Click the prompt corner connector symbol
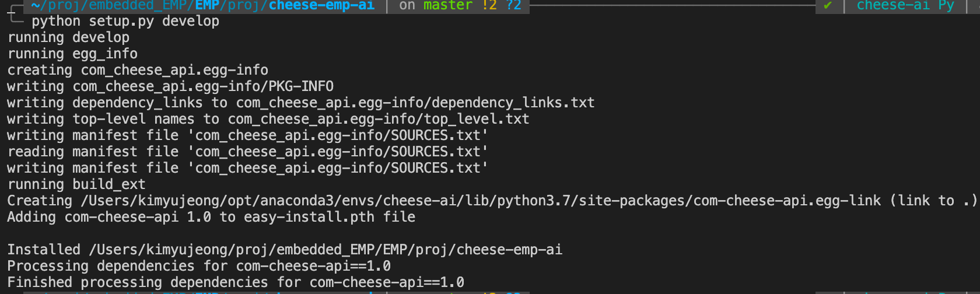This screenshot has height=294, width=980. [x=15, y=16]
